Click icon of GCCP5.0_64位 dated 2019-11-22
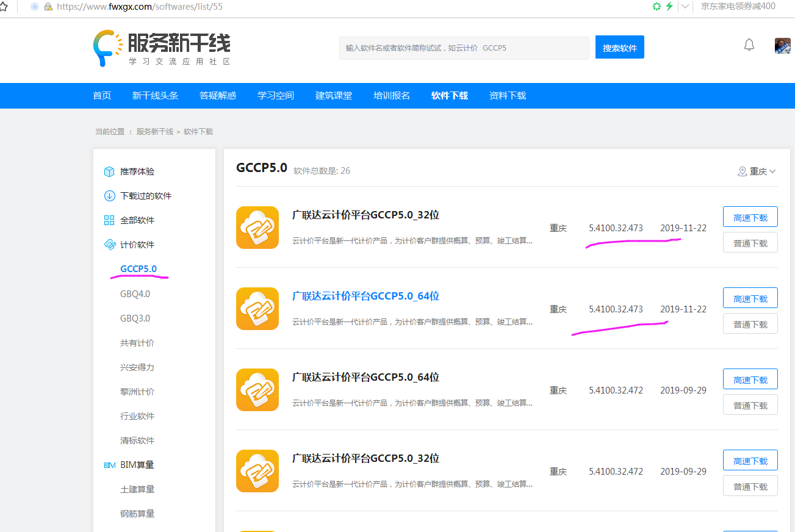The image size is (795, 532). pyautogui.click(x=257, y=309)
